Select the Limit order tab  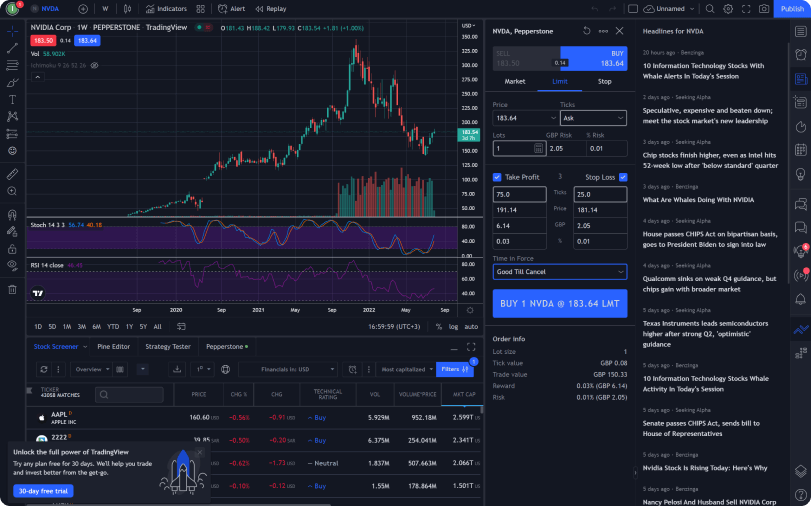[560, 82]
